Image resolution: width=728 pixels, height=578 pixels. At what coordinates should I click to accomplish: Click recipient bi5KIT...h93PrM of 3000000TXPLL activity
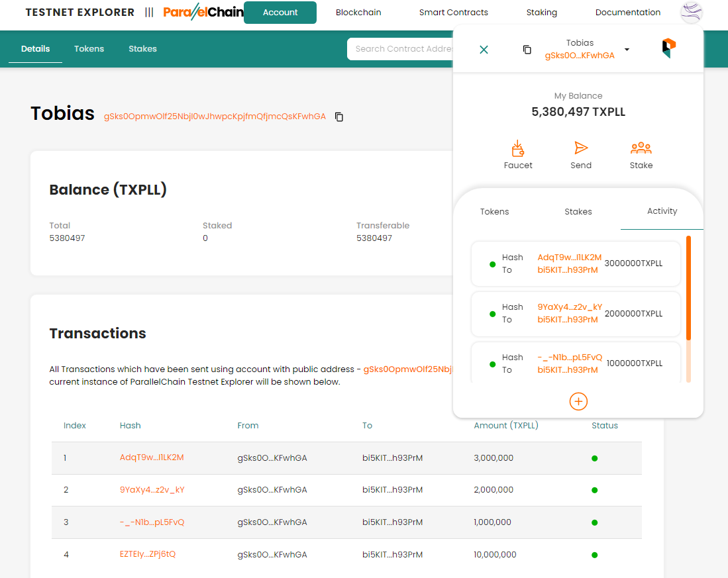click(x=567, y=270)
